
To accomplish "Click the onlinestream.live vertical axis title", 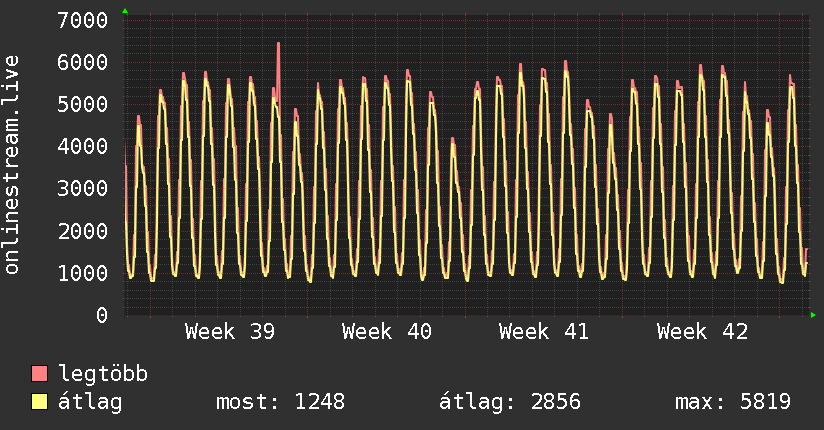I will (x=12, y=165).
